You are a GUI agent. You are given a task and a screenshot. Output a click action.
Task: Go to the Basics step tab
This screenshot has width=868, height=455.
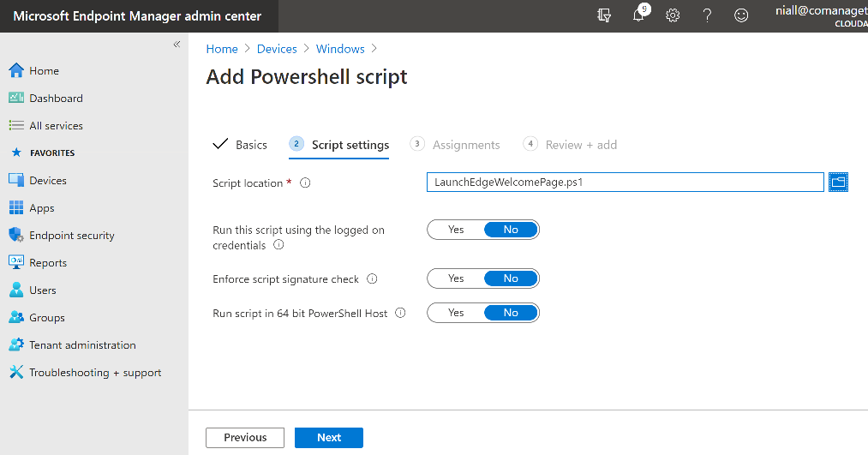(x=240, y=145)
